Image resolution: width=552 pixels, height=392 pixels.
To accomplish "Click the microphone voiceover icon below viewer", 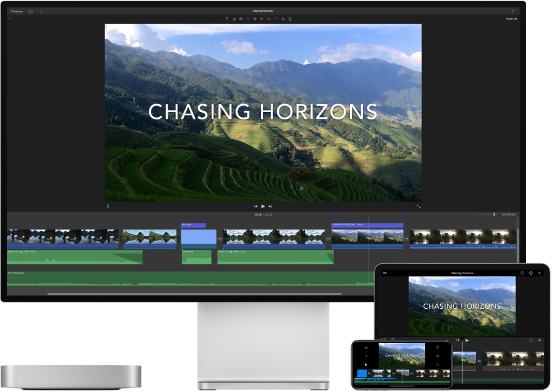I will pos(108,206).
